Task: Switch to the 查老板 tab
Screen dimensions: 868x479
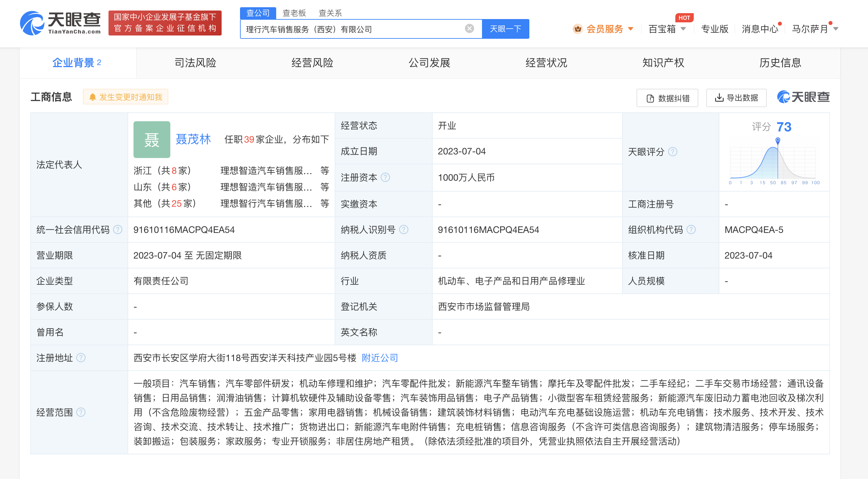Action: 294,13
